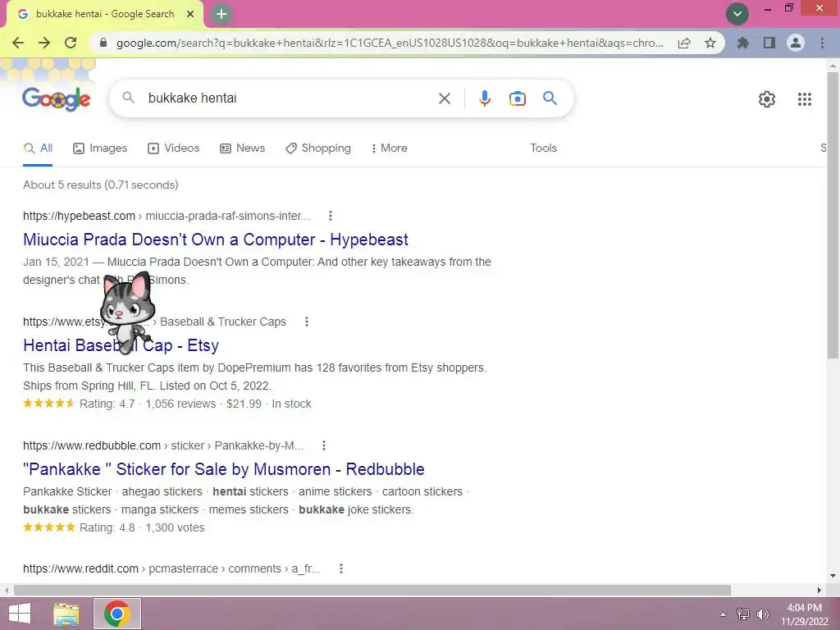Screen dimensions: 840x630
Task: Expand the More search options
Action: coord(389,148)
